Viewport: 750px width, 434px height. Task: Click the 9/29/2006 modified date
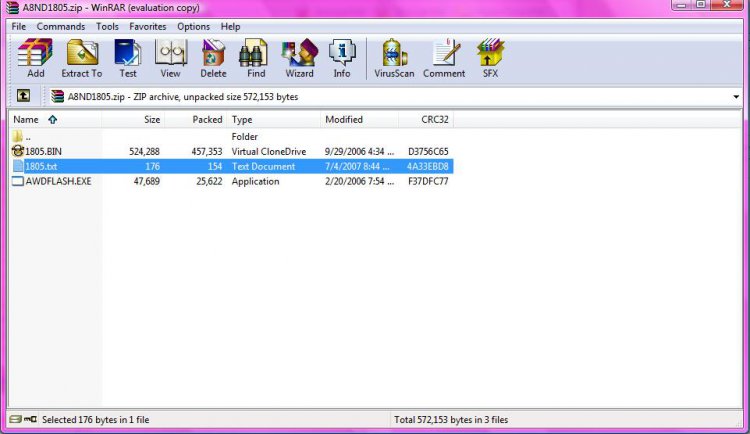[359, 151]
